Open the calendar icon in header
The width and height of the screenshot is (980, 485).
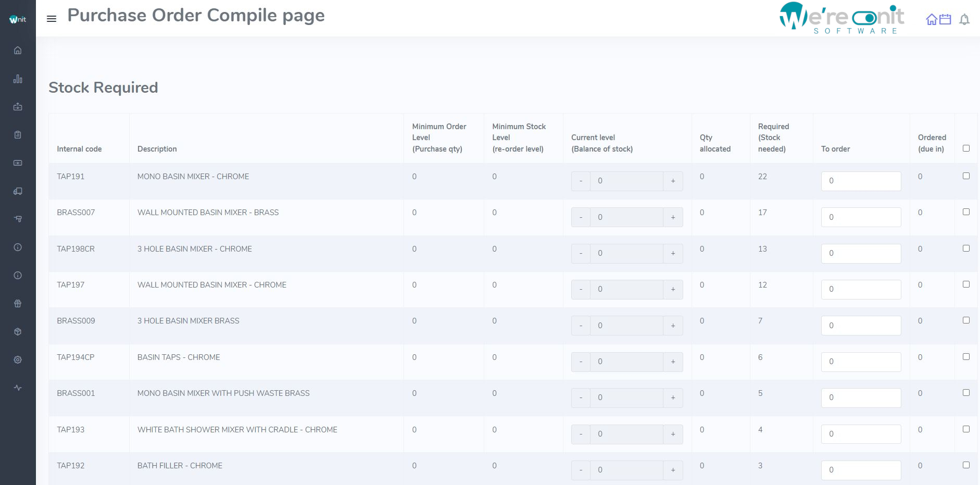(x=945, y=19)
